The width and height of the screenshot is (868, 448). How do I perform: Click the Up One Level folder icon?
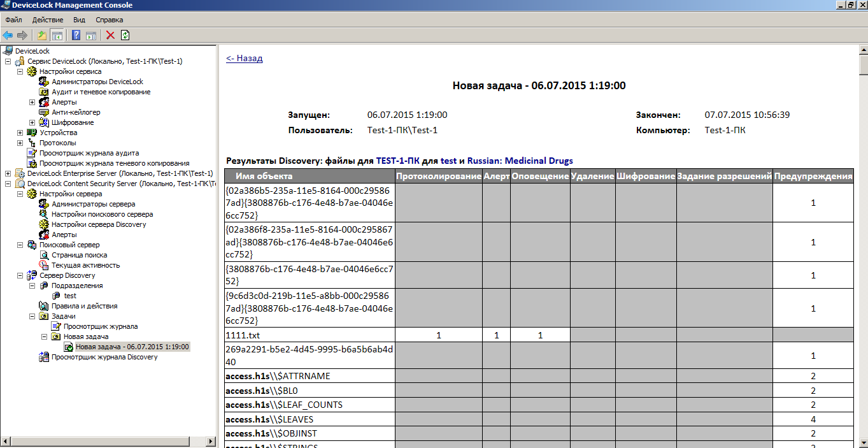42,35
